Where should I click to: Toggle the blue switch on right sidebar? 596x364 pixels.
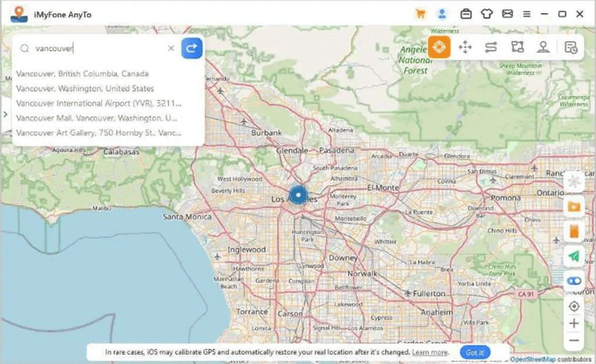[574, 281]
